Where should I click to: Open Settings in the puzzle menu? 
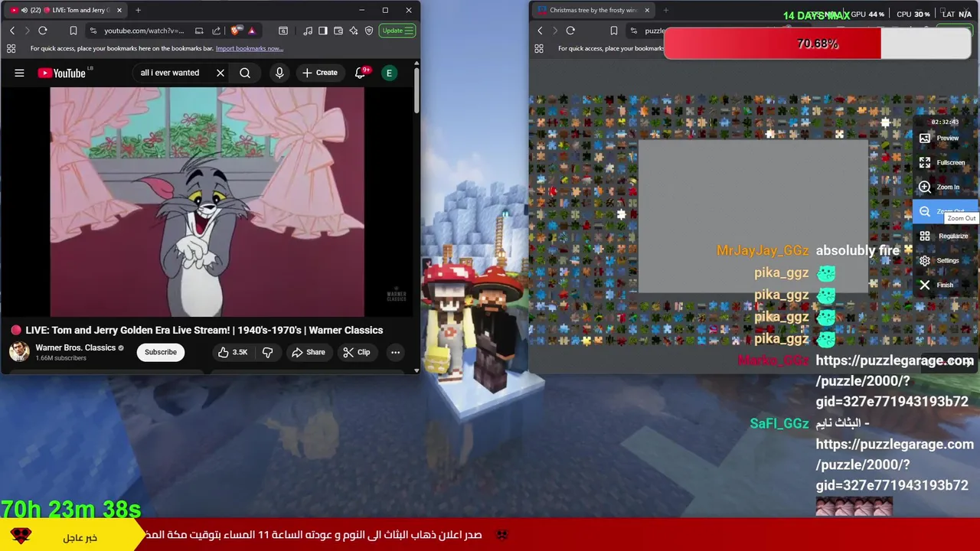tap(946, 261)
